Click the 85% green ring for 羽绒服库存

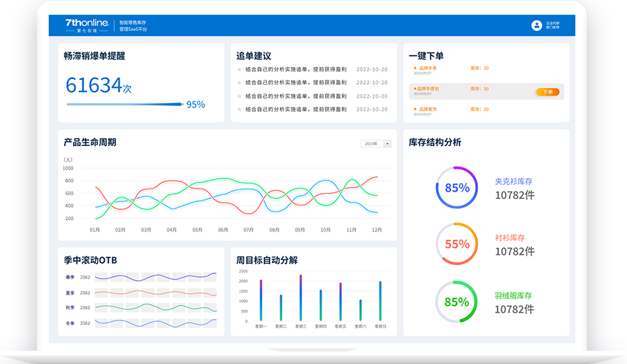[457, 301]
